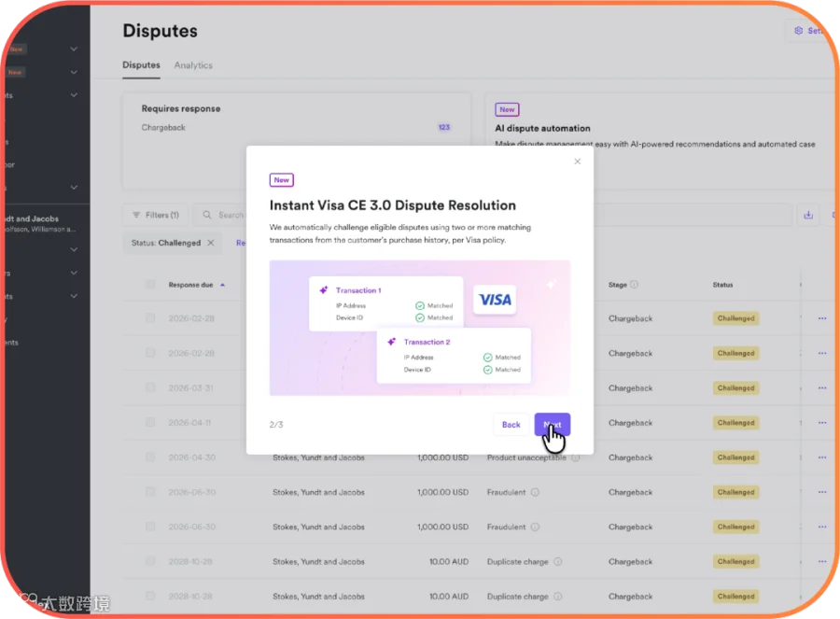The height and width of the screenshot is (619, 840).
Task: Open more options for 2026-04-11 row
Action: [x=822, y=423]
